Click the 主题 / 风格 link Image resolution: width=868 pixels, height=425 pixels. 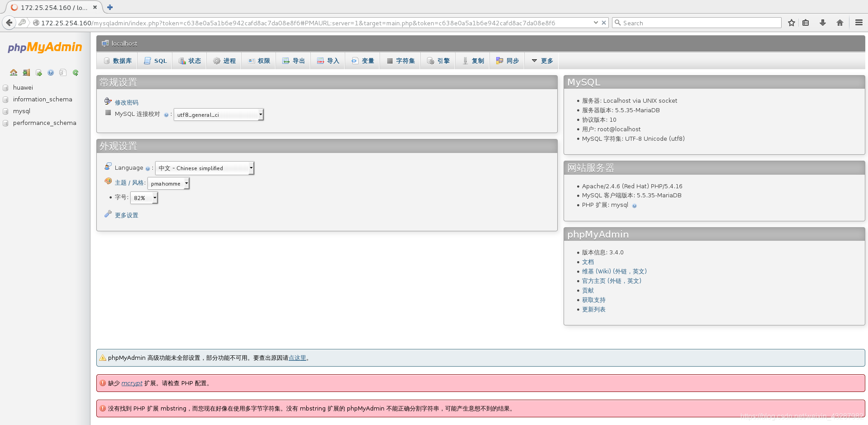pyautogui.click(x=129, y=183)
